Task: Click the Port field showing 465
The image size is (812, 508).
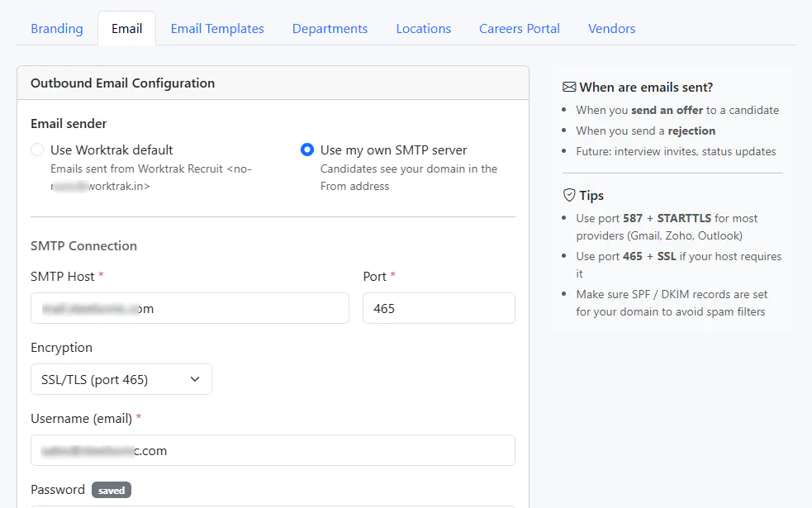Action: tap(439, 308)
